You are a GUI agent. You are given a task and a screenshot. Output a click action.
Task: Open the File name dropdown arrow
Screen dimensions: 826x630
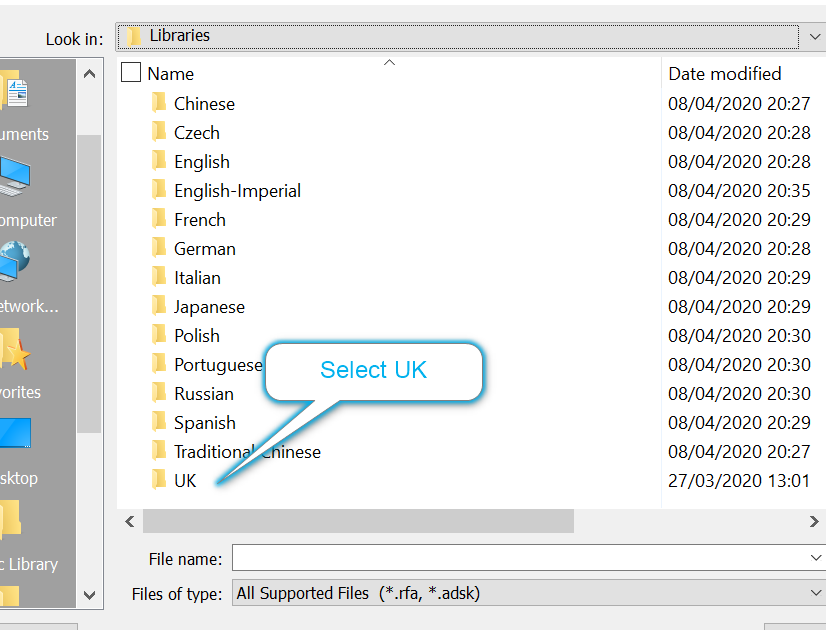coord(815,557)
